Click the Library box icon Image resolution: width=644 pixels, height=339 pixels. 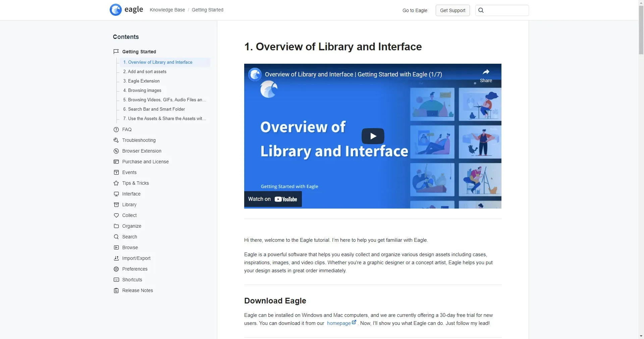pyautogui.click(x=116, y=205)
